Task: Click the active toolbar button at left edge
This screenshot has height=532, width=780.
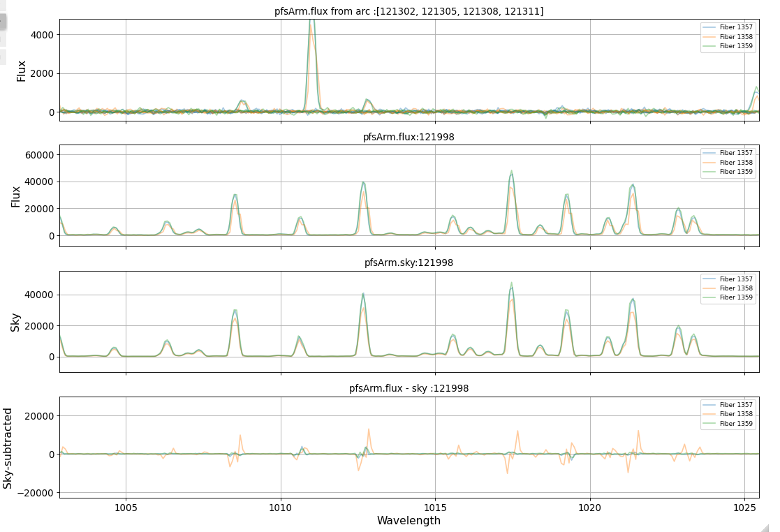Action: click(3, 22)
